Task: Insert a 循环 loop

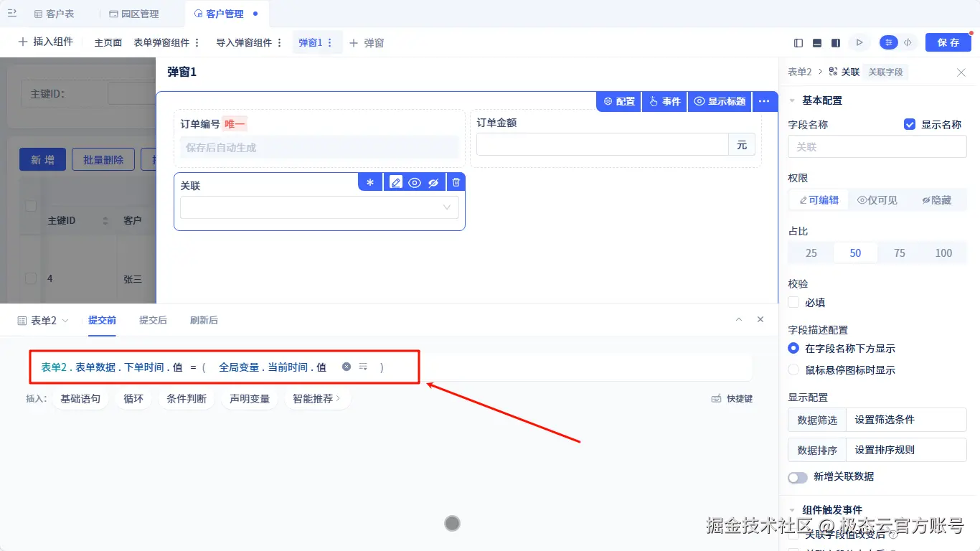Action: click(x=133, y=398)
